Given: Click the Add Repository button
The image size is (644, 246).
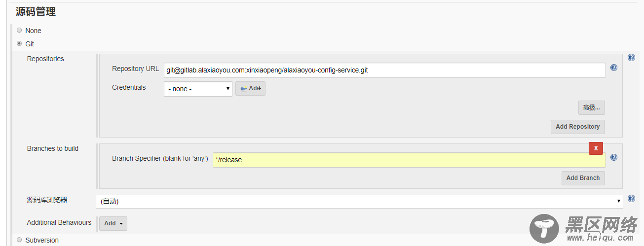Looking at the screenshot, I should pos(577,127).
